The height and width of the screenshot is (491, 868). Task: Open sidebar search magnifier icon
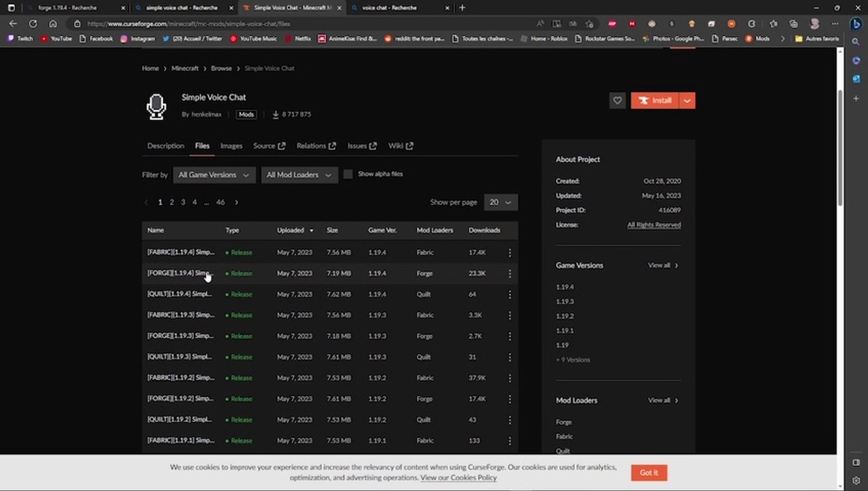tap(856, 42)
